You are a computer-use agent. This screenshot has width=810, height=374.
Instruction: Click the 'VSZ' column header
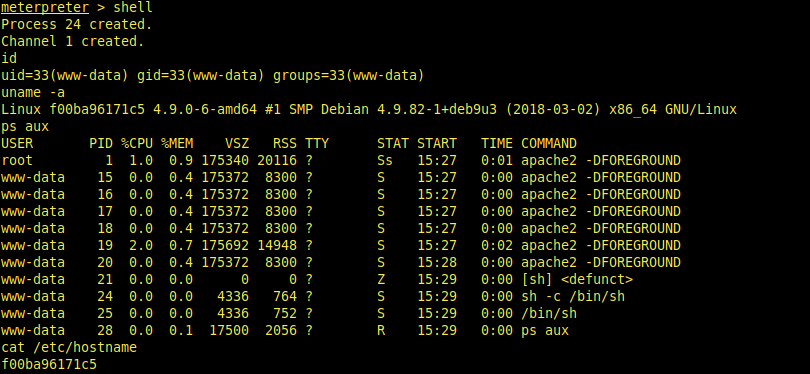237,143
